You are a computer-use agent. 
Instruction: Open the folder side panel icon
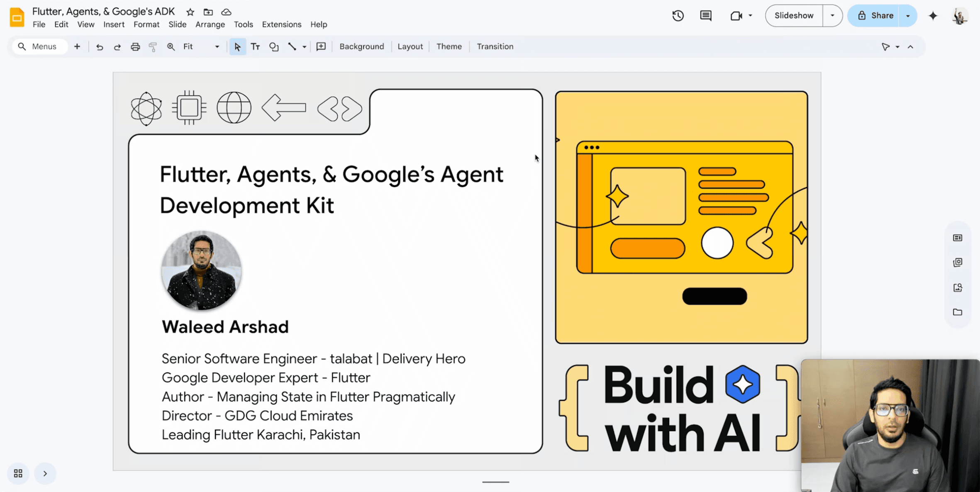[958, 312]
